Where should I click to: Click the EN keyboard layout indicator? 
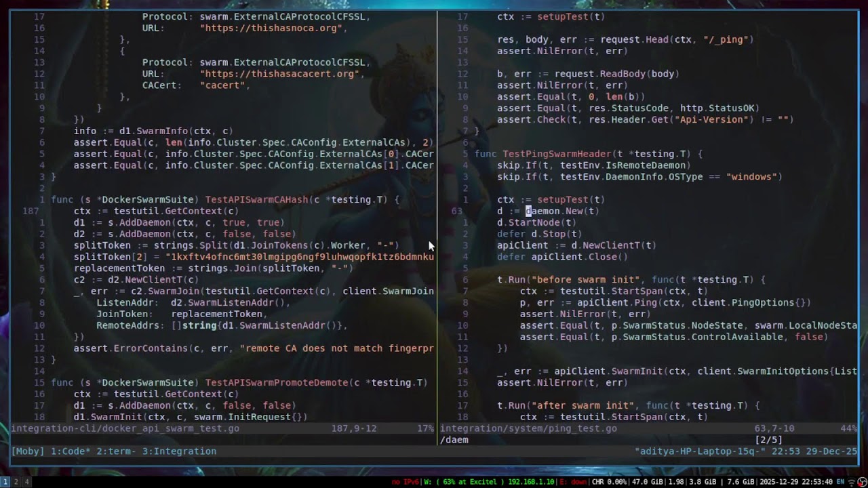tap(840, 482)
